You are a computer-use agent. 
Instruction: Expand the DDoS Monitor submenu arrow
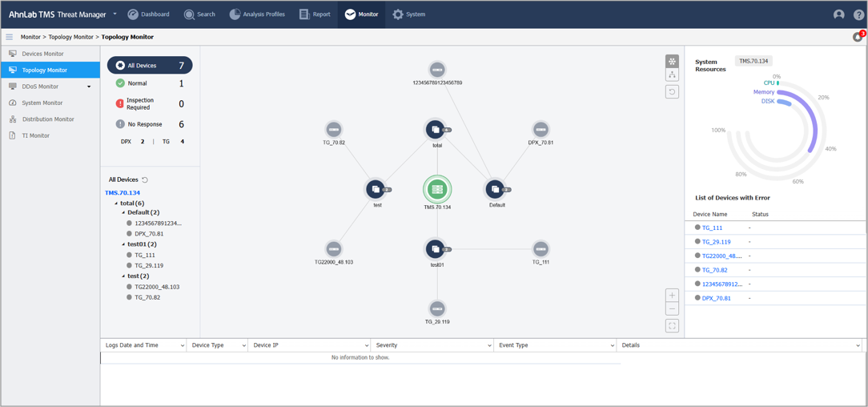(x=89, y=87)
